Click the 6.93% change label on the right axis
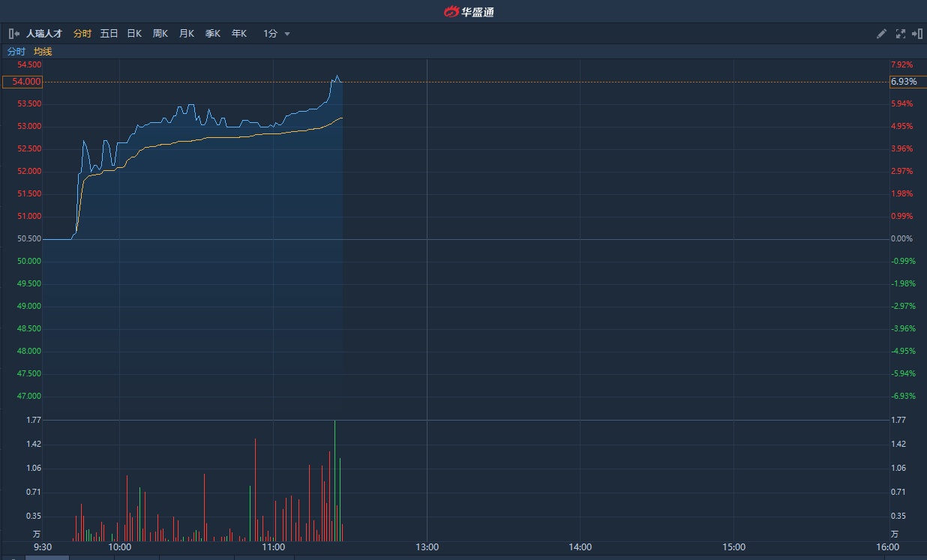The width and height of the screenshot is (927, 560). pyautogui.click(x=904, y=82)
